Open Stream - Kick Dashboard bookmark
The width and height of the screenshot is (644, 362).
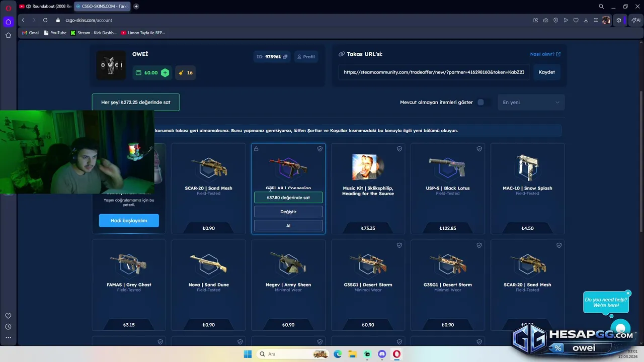94,33
